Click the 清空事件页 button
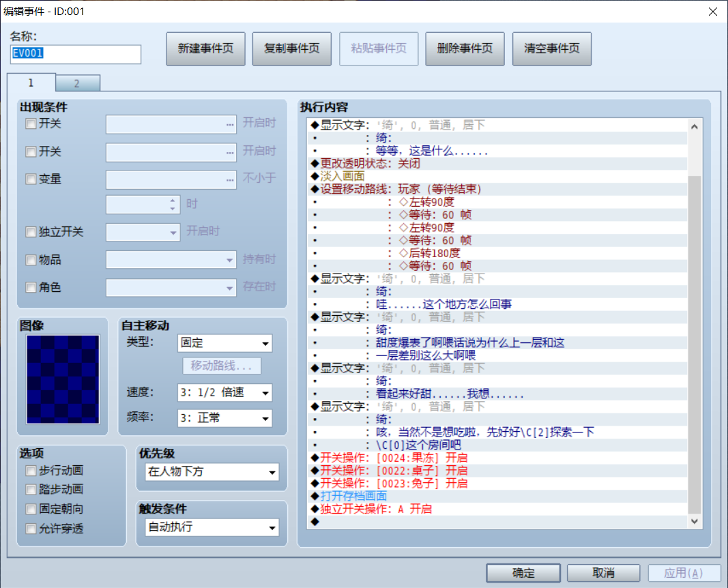Screen dimensions: 728x588 click(x=552, y=48)
